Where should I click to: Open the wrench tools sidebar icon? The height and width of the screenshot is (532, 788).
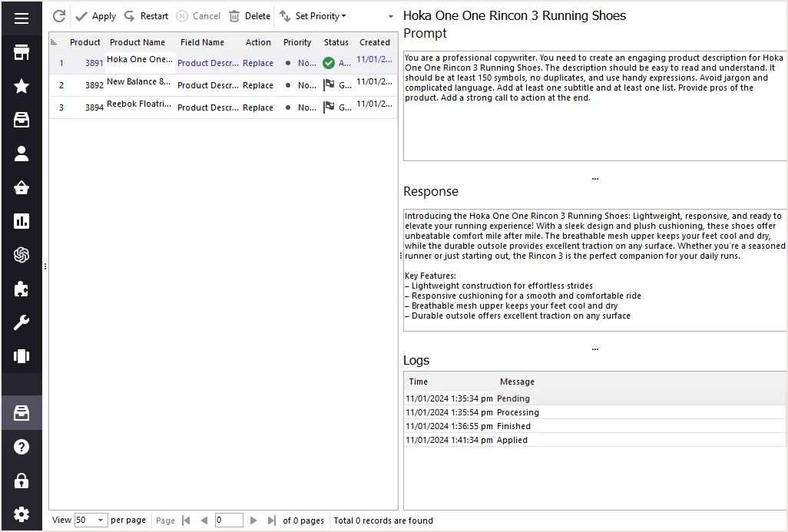coord(22,322)
